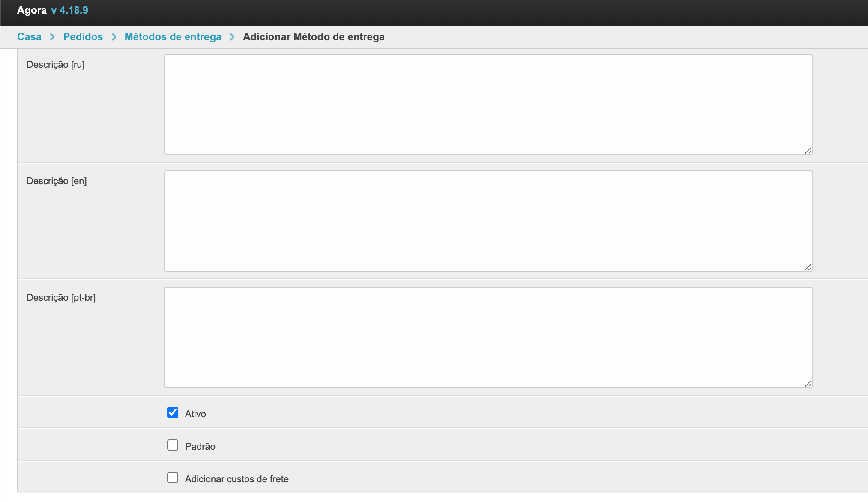Grab the Descrição [ru] textarea resize handle
The width and height of the screenshot is (868, 502).
808,150
